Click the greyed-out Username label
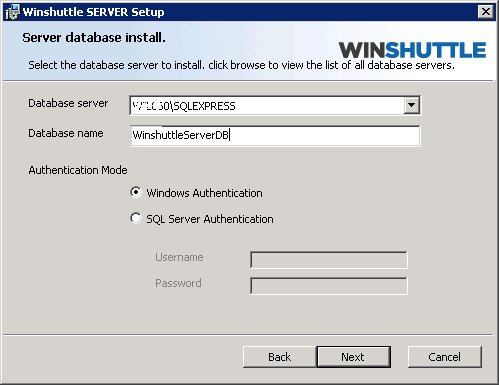Viewport: 499px width, 385px height. tap(179, 257)
